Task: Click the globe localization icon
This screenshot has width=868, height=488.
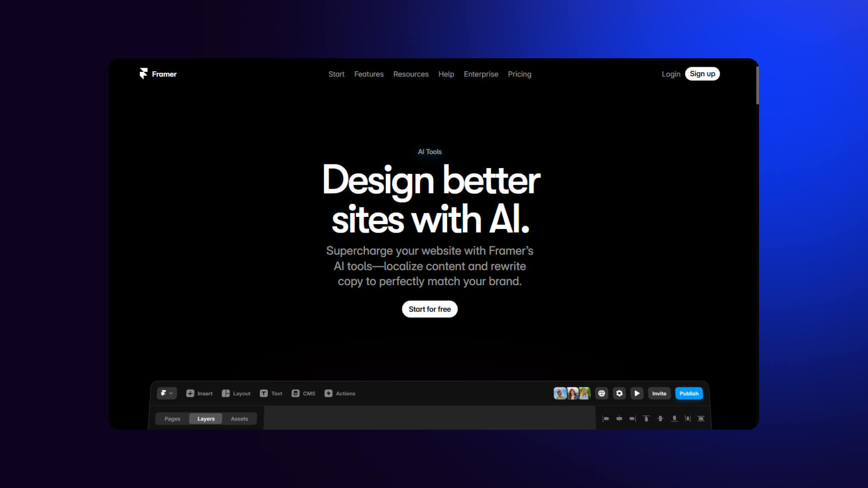Action: click(601, 393)
